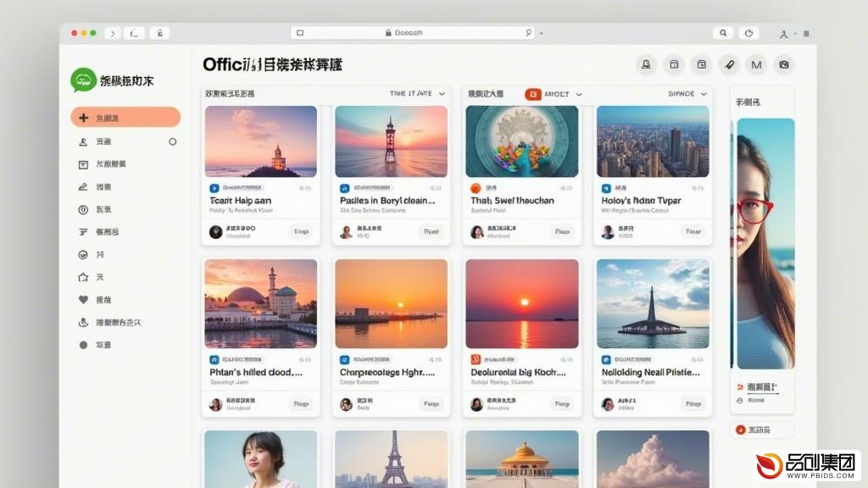Click the button on 'Holoy's hdtao Tvpar' card
This screenshot has width=868, height=488.
tap(693, 232)
